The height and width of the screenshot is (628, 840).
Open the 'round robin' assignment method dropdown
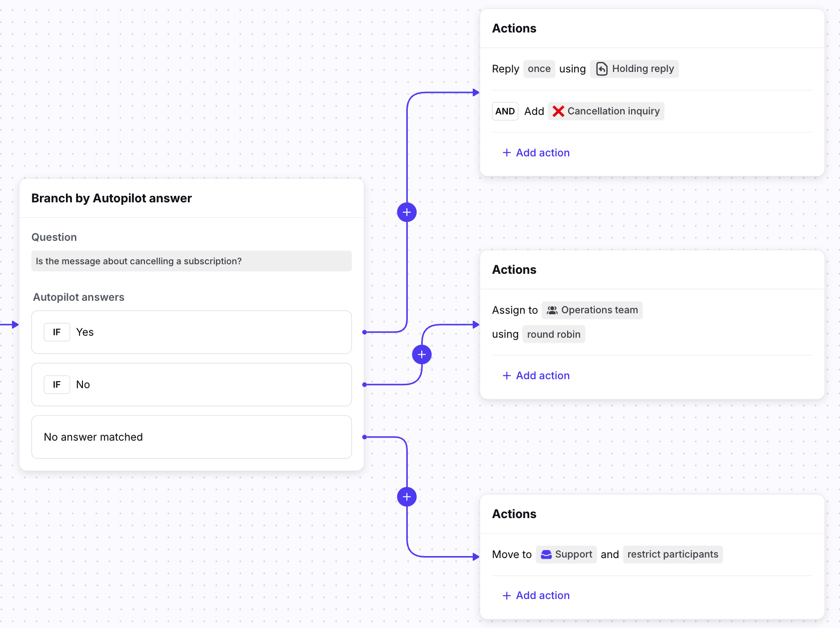click(553, 334)
